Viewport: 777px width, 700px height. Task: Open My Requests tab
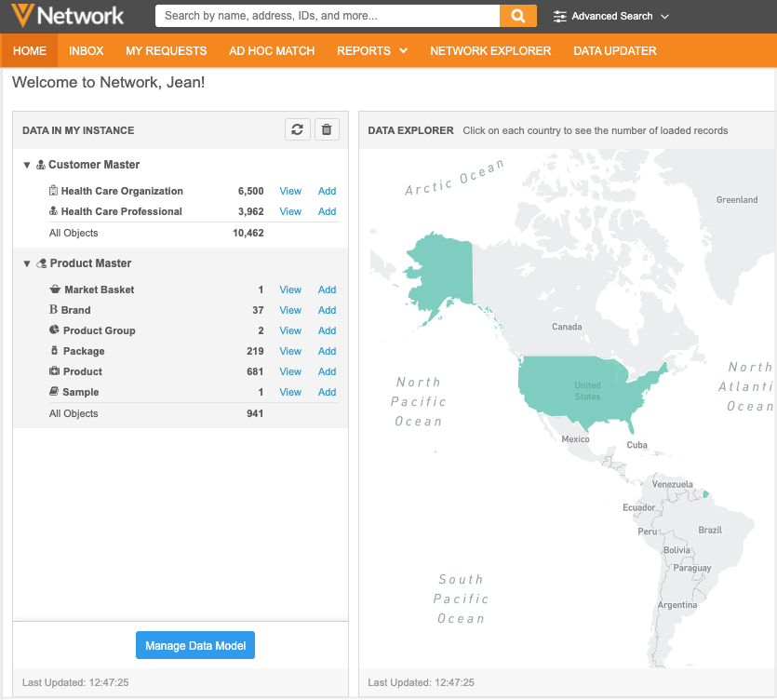click(166, 50)
